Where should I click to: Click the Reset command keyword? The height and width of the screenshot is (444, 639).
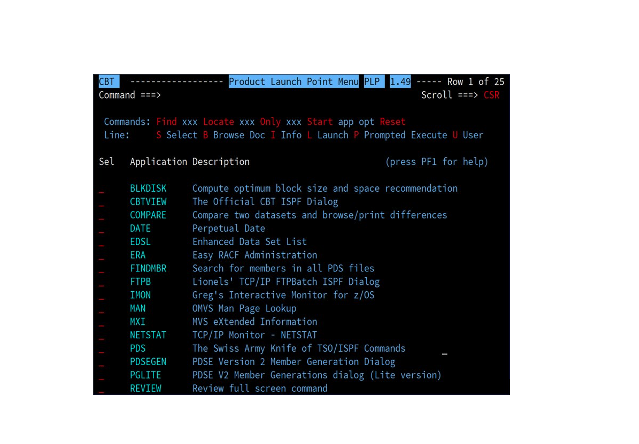point(392,122)
